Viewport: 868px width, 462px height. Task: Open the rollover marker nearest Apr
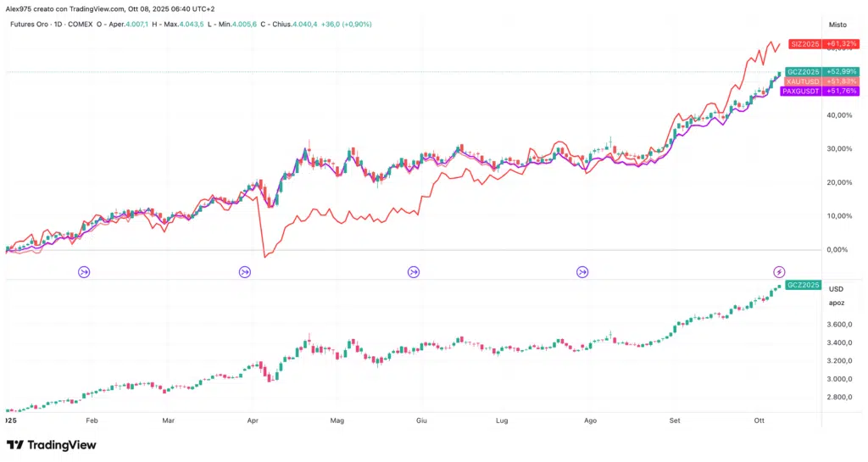245,271
